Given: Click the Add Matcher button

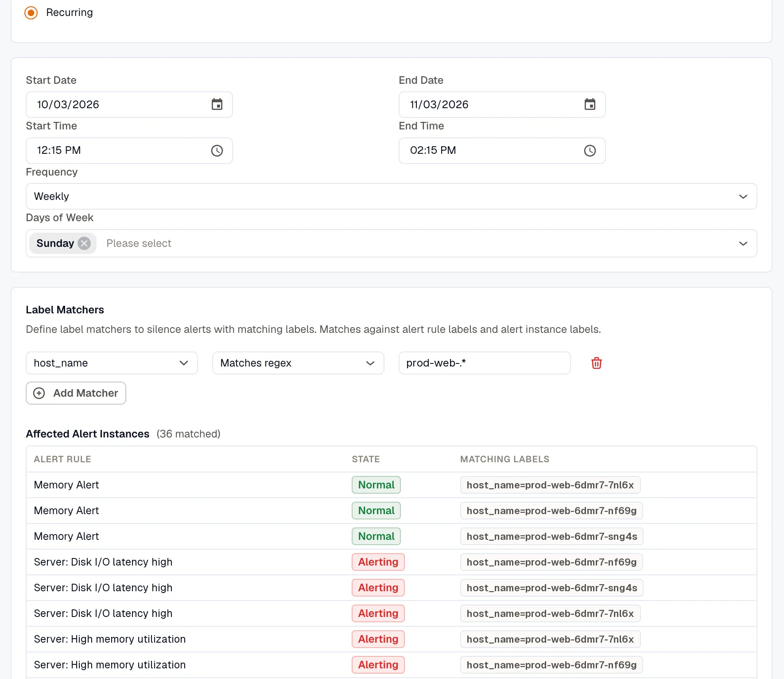Looking at the screenshot, I should coord(76,393).
